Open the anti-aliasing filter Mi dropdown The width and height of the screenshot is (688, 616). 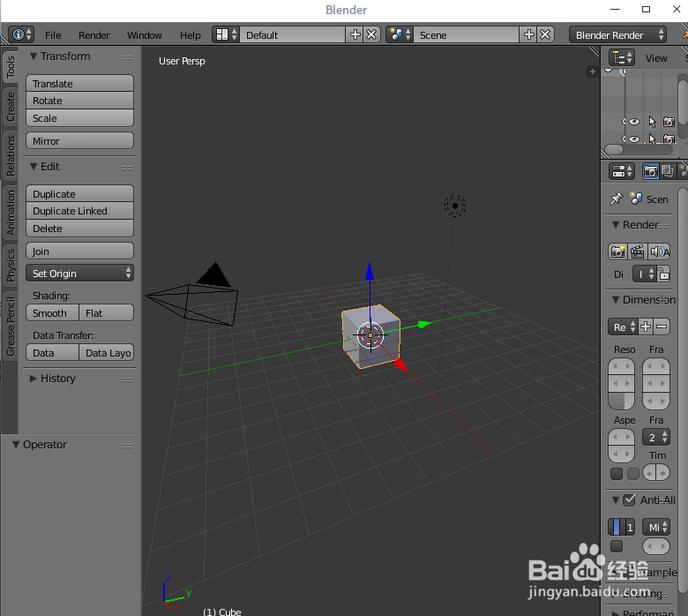click(x=656, y=528)
